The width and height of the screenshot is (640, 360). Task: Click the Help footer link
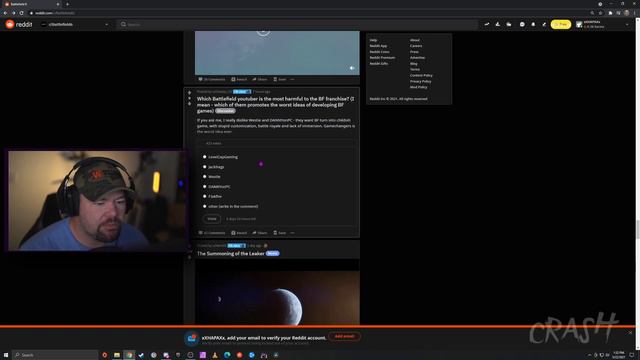(x=373, y=40)
